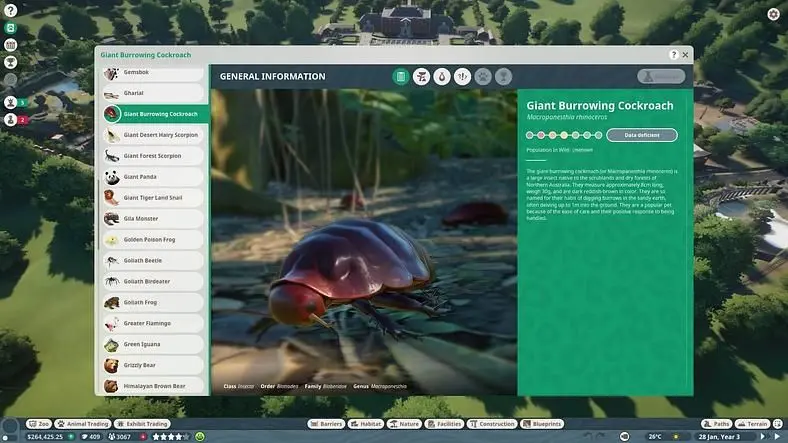Screen dimensions: 788x443
Task: Click the Zoopedia window help question mark
Action: (673, 55)
